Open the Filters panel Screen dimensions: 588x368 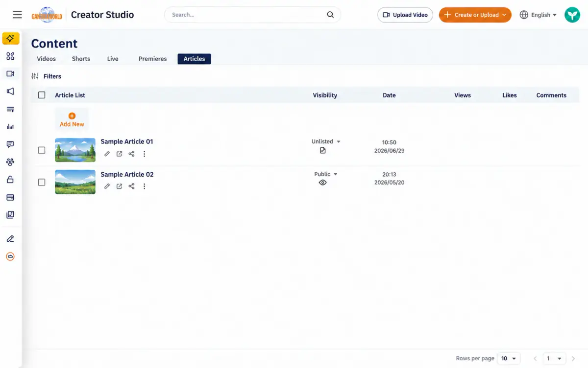pyautogui.click(x=46, y=76)
